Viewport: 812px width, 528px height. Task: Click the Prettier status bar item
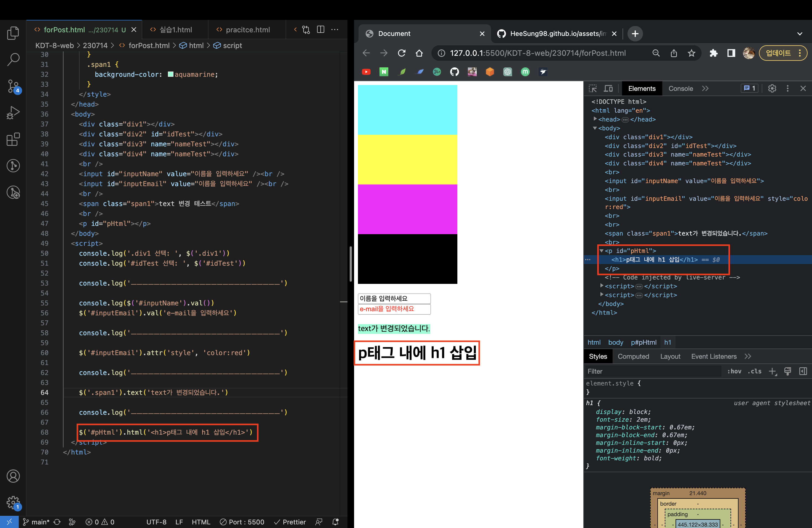click(290, 522)
